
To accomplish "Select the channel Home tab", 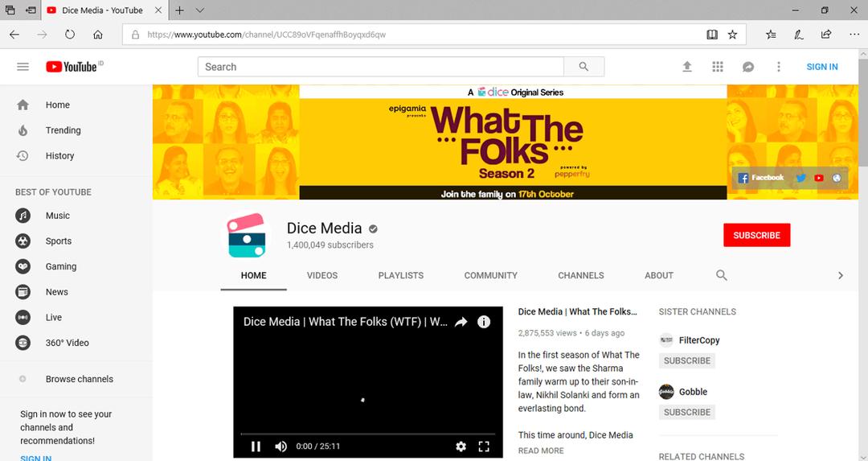I will [253, 275].
